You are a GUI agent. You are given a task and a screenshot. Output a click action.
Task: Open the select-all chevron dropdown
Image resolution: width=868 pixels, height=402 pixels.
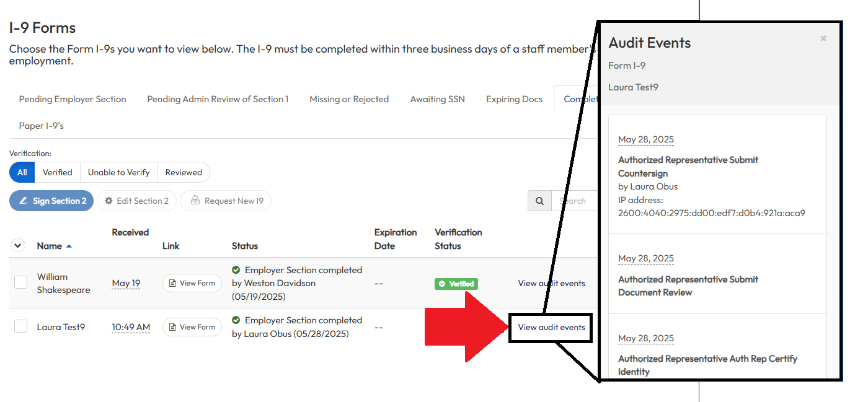(x=18, y=246)
